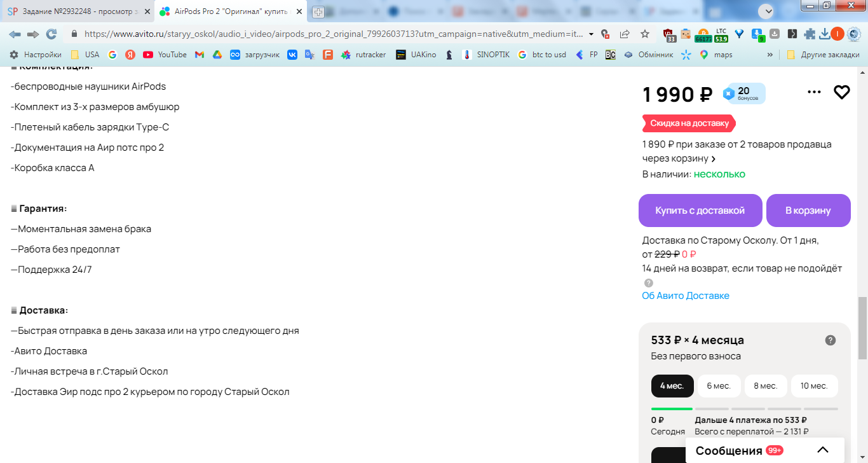
Task: Open the browser downloads arrow icon
Action: [x=824, y=34]
